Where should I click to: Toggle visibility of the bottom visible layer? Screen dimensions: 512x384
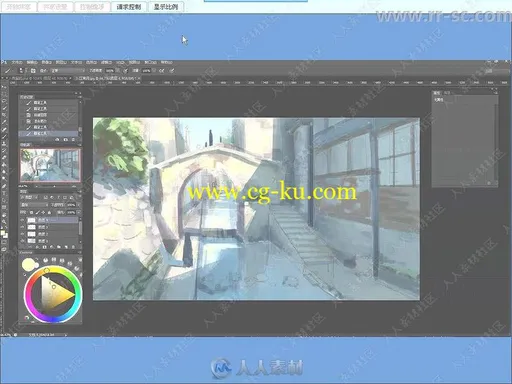[23, 241]
